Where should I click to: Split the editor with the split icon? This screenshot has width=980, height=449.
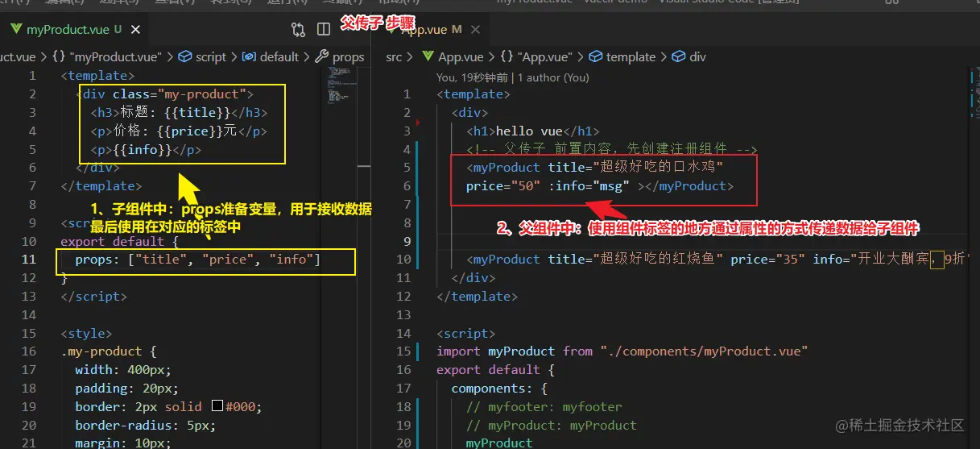[324, 30]
